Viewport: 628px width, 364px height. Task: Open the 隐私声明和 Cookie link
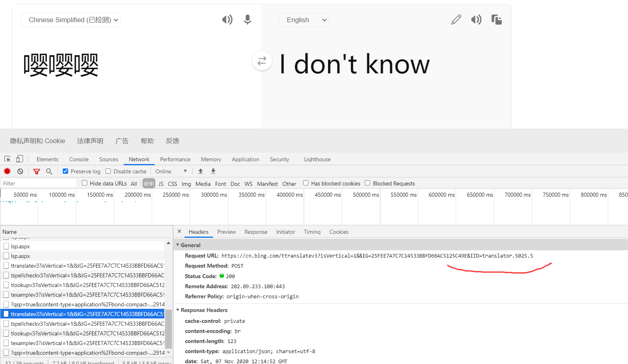pos(38,141)
